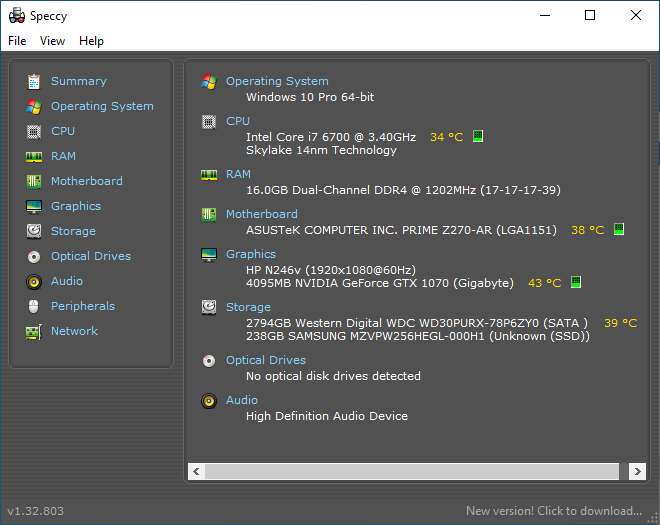Click the Optical Drives disc icon in summary panel
Viewport: 660px width, 525px height.
point(209,361)
